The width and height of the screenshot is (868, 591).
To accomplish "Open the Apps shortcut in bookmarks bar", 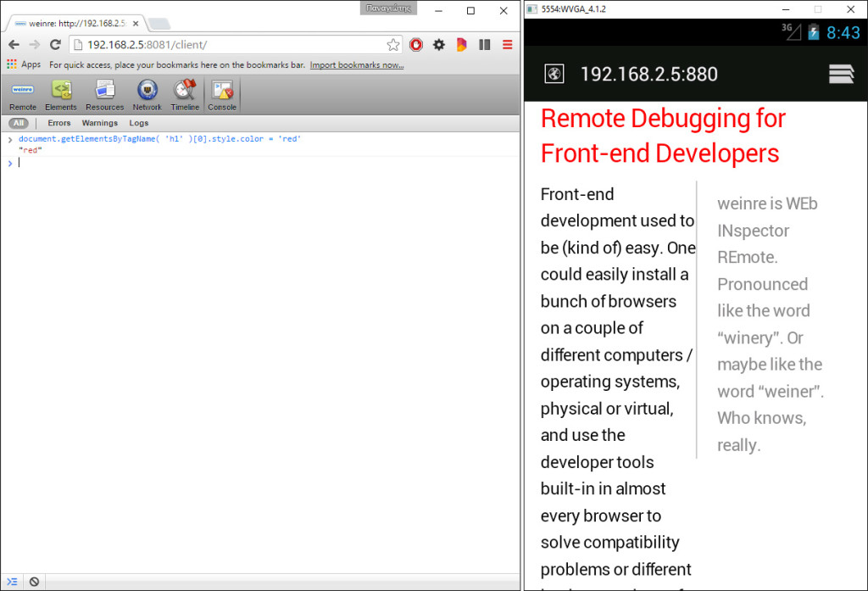I will (x=24, y=64).
